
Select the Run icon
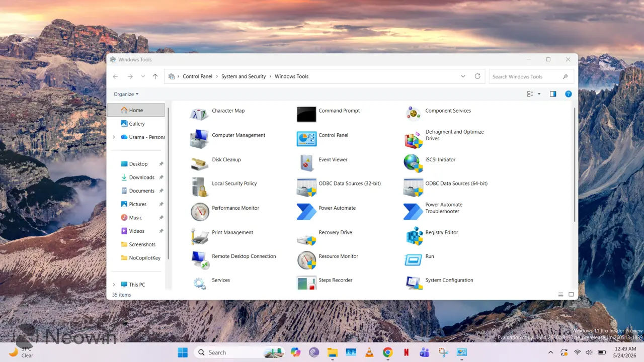(413, 260)
